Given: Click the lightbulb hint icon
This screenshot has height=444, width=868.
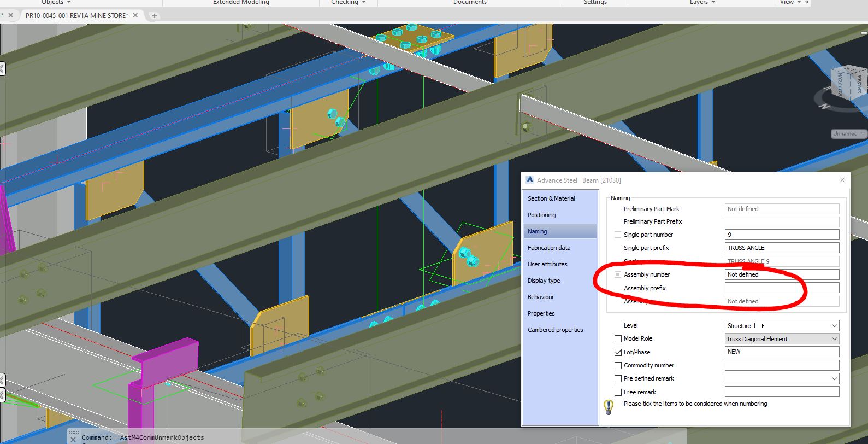Looking at the screenshot, I should click(609, 407).
